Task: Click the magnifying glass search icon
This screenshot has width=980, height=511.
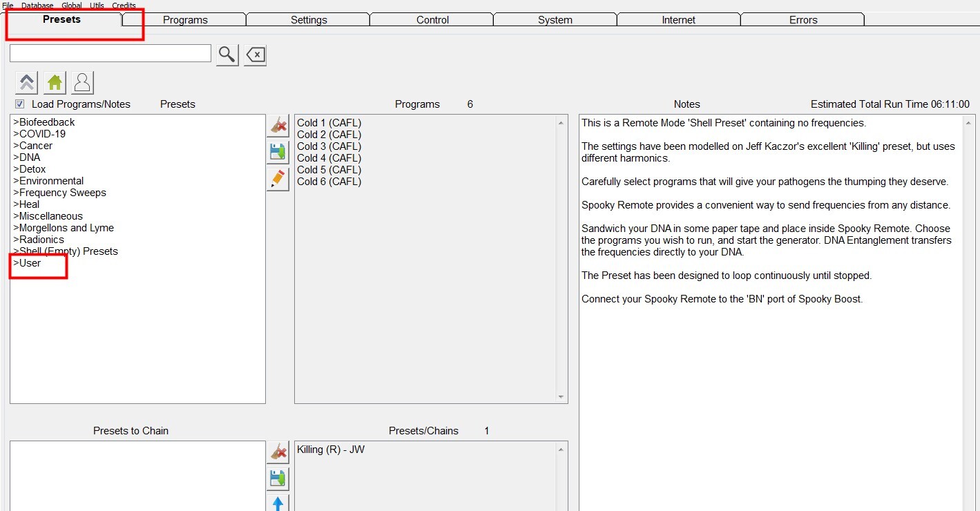Action: pyautogui.click(x=227, y=55)
